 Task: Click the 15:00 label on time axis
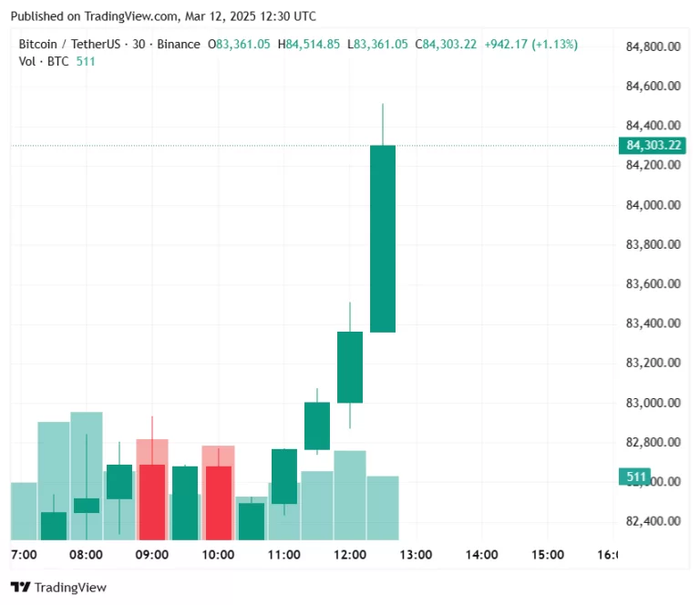547,555
